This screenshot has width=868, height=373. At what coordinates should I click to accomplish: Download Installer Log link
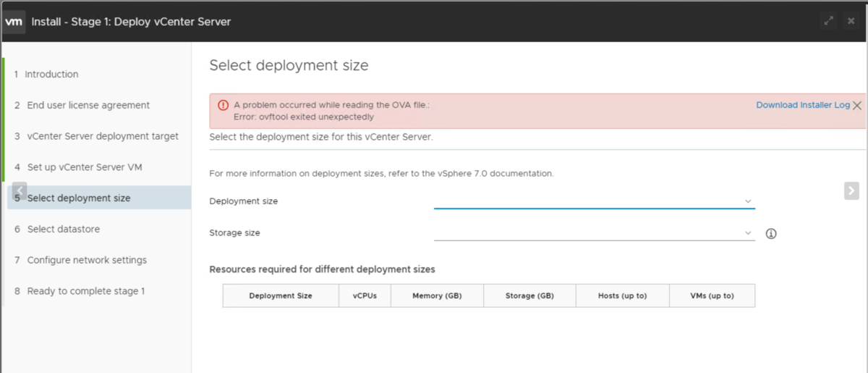point(803,105)
